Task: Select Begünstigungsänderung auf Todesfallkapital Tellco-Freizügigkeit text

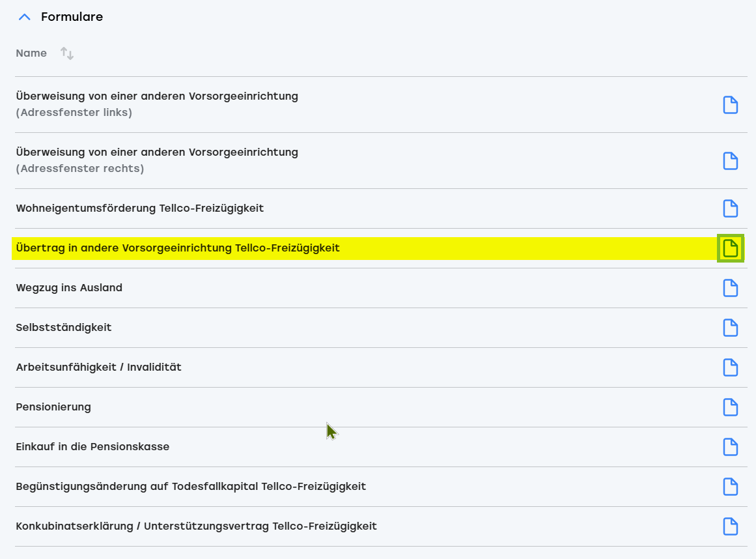Action: 191,486
